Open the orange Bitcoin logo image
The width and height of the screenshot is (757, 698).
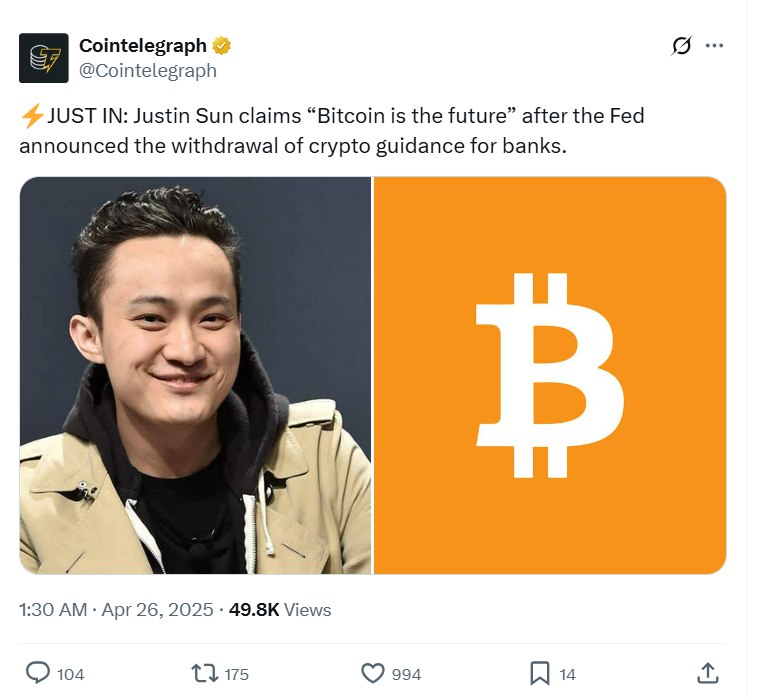tap(550, 375)
